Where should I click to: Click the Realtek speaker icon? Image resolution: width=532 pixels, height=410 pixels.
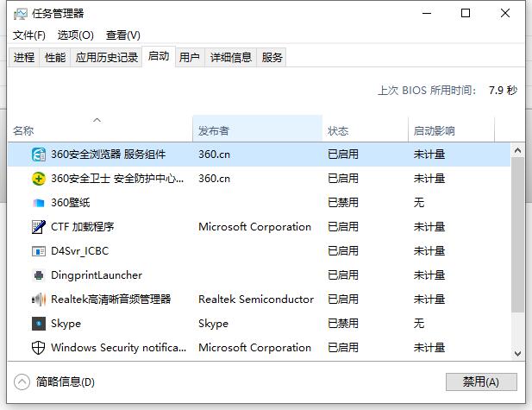[38, 300]
